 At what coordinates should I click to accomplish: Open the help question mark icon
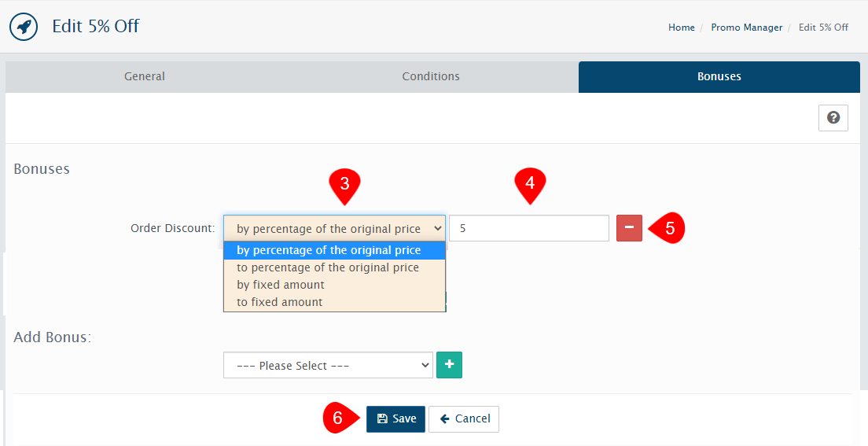pyautogui.click(x=833, y=118)
